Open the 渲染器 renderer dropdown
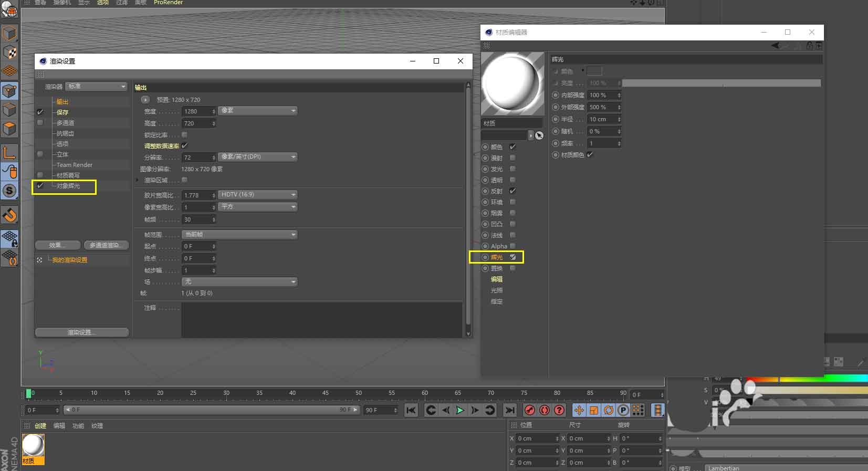This screenshot has height=471, width=868. tap(97, 87)
